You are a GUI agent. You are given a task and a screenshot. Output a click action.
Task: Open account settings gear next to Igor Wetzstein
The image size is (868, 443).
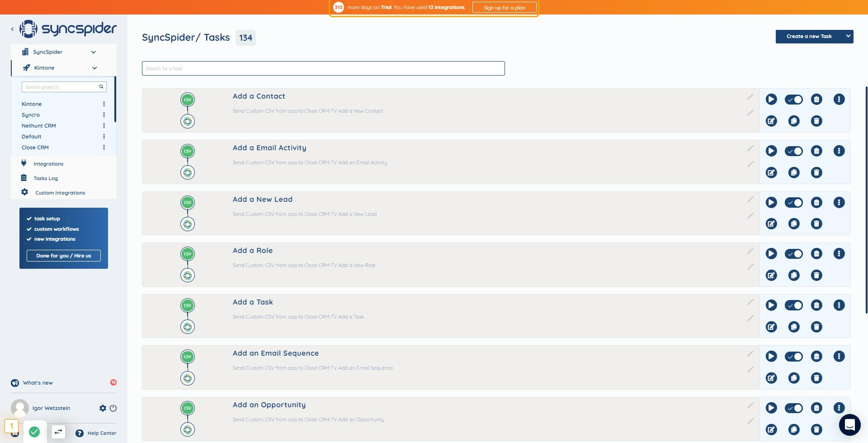(103, 408)
